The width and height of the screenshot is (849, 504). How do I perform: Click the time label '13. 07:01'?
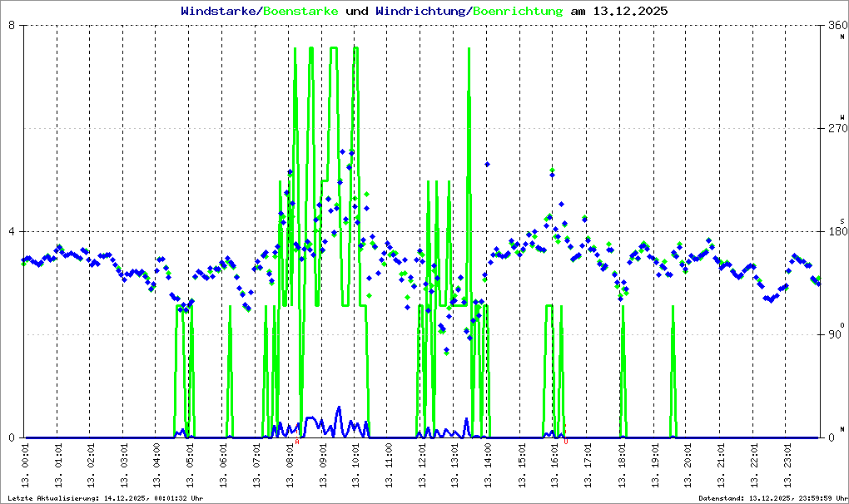click(x=256, y=465)
